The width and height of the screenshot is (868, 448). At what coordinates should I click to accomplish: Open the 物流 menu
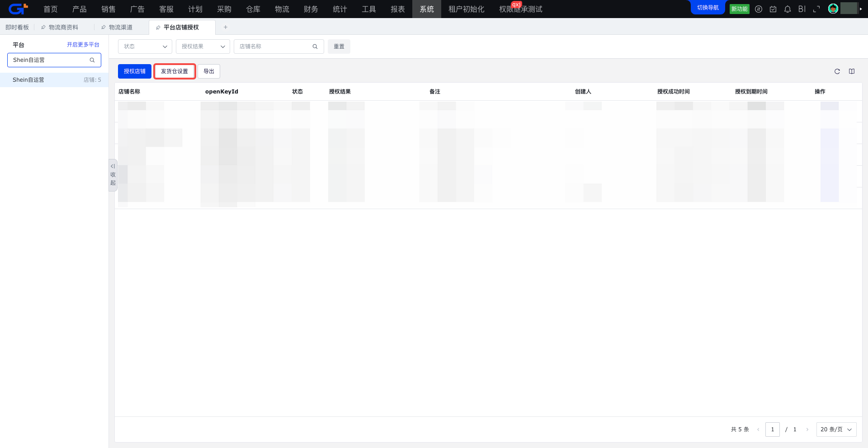tap(282, 9)
